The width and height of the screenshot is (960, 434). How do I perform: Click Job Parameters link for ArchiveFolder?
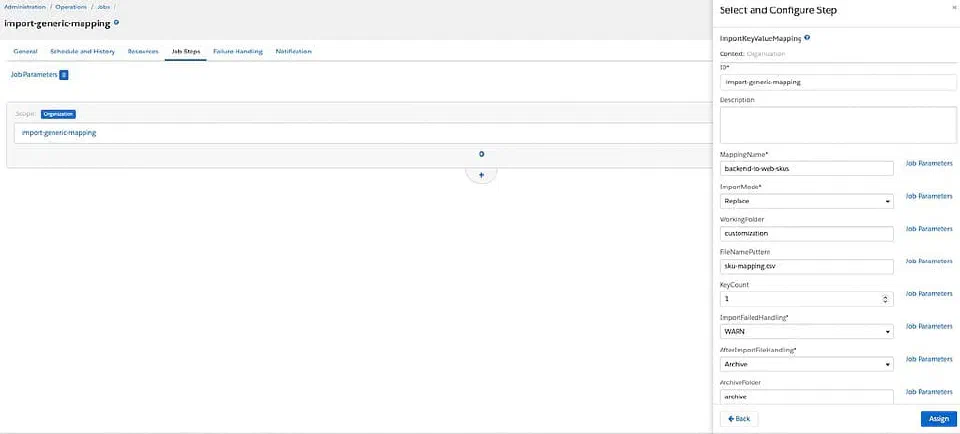coord(929,392)
